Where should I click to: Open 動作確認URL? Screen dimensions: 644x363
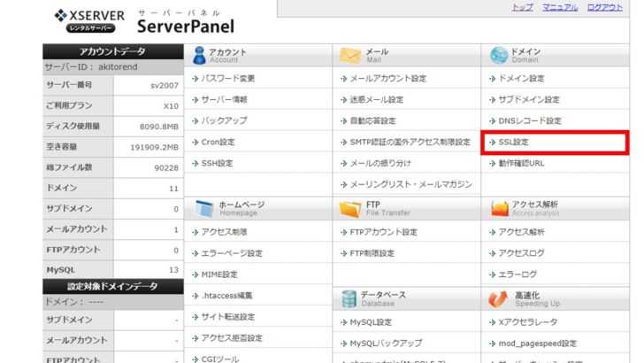point(521,163)
